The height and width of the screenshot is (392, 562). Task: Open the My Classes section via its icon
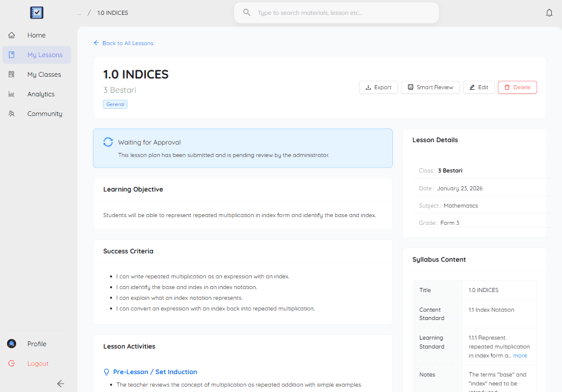click(x=11, y=74)
